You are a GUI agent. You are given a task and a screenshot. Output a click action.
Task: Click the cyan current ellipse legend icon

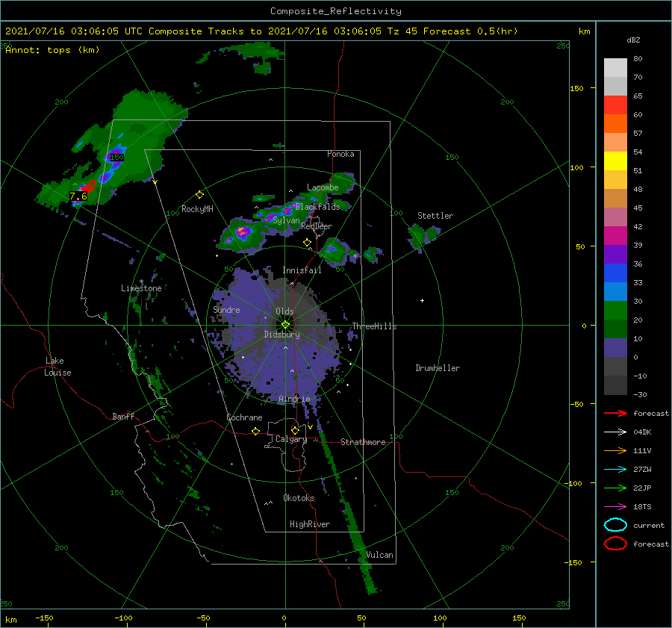615,525
